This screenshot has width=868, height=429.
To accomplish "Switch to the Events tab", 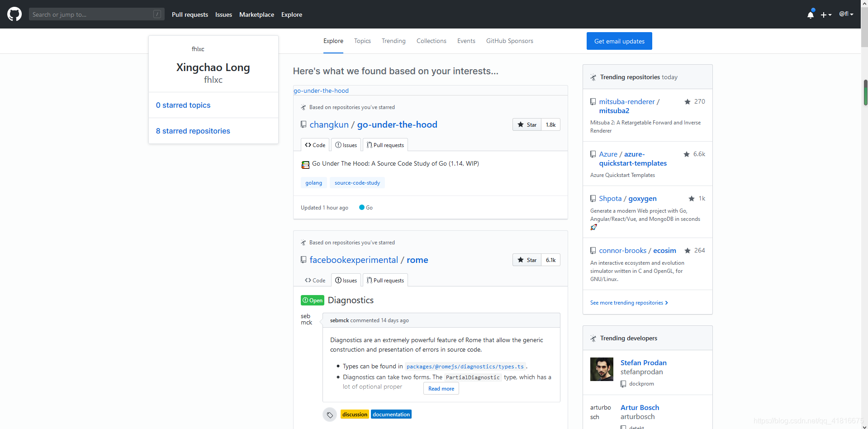I will click(x=466, y=41).
